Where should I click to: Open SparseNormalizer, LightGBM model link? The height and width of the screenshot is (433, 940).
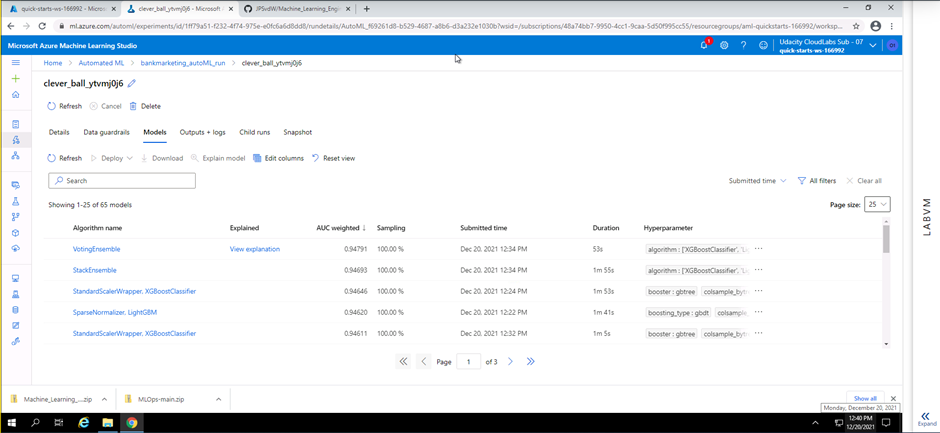coord(115,312)
